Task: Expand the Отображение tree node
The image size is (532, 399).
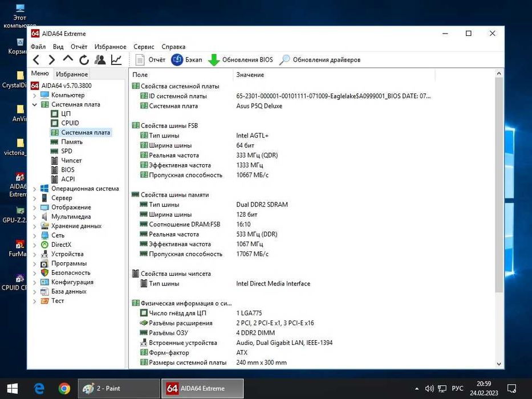Action: (34, 207)
